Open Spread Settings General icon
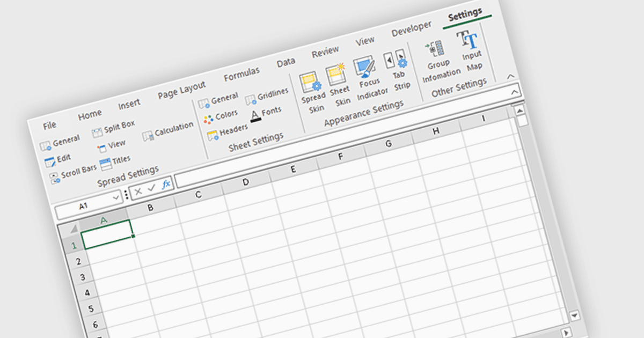Viewport: 644px width, 338px height. [45, 146]
